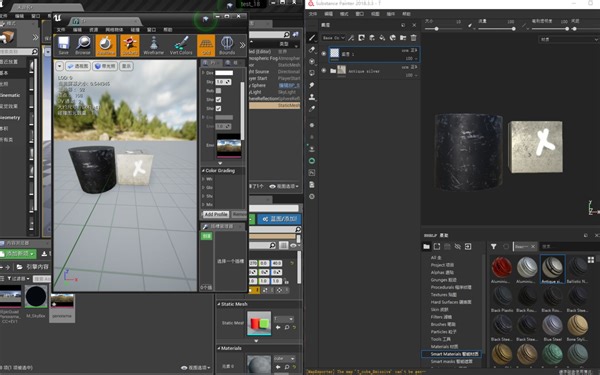This screenshot has width=600, height=375.
Task: Click the add mask icon in Layers panel
Action: 362,38
